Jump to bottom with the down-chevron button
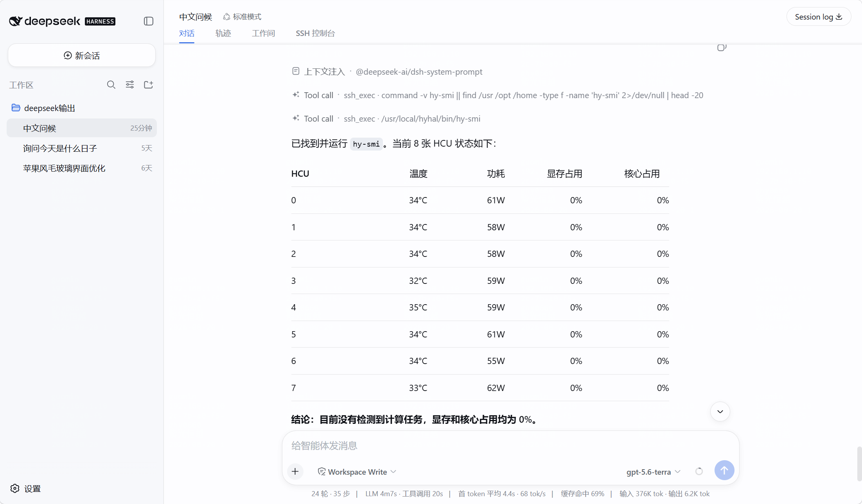The image size is (862, 504). [x=720, y=411]
